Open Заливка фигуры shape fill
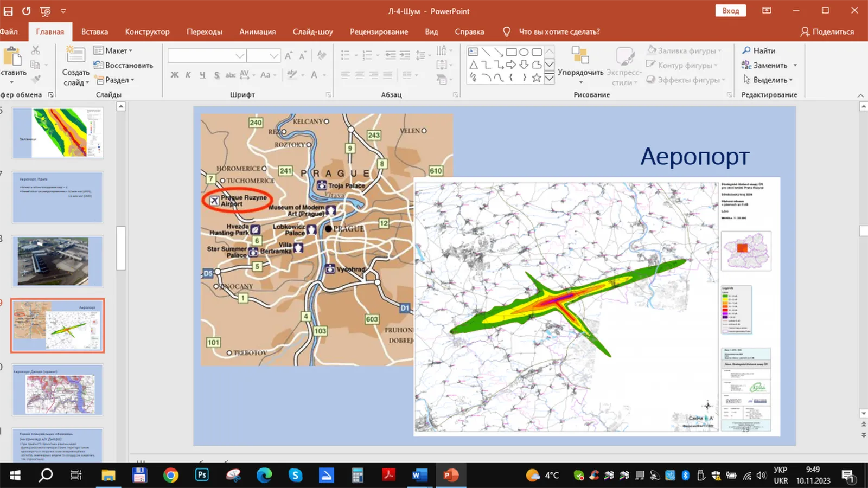This screenshot has width=868, height=488. click(684, 50)
